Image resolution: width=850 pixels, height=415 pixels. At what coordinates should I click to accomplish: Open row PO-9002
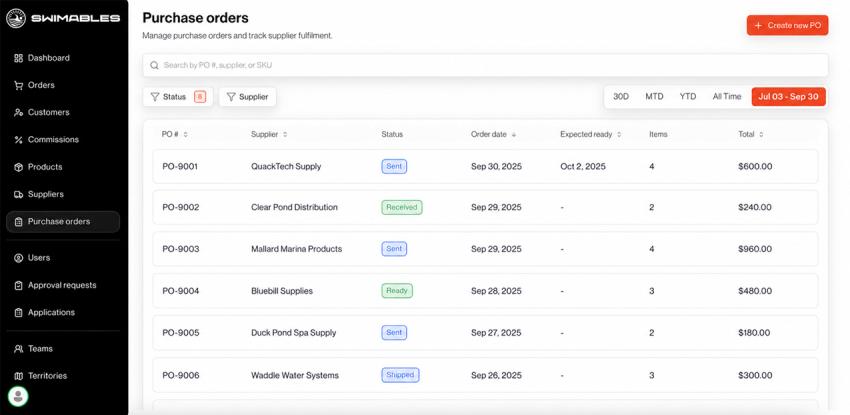[485, 207]
